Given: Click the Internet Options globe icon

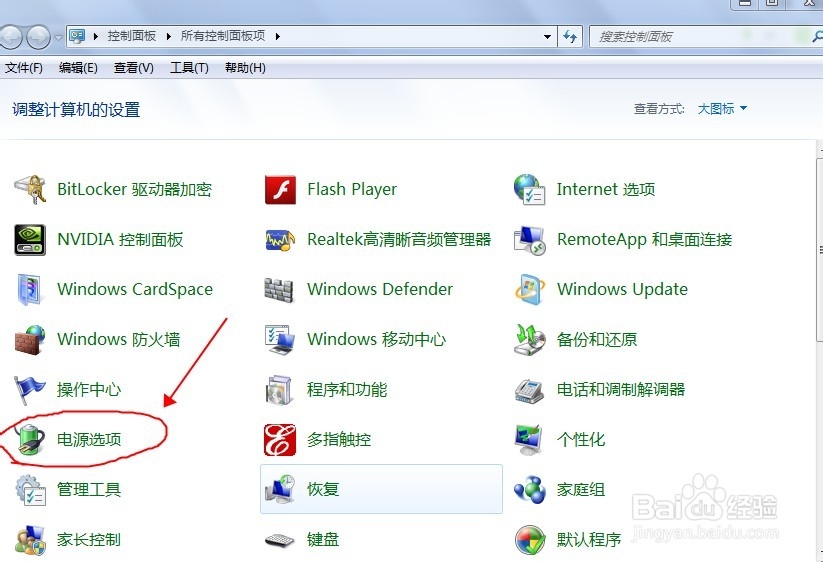Looking at the screenshot, I should point(530,189).
